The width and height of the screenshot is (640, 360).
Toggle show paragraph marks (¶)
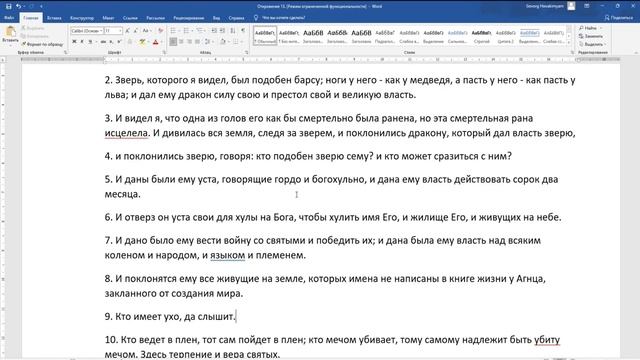(x=243, y=31)
